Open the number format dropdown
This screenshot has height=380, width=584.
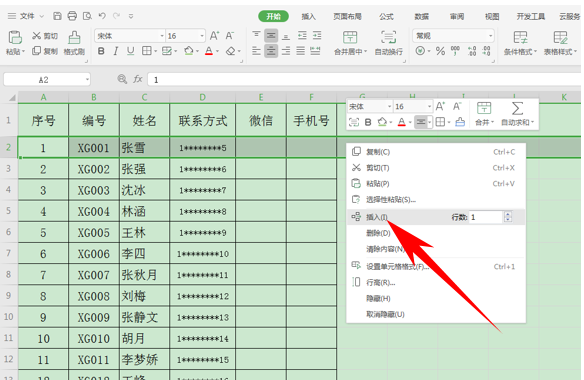pos(491,36)
